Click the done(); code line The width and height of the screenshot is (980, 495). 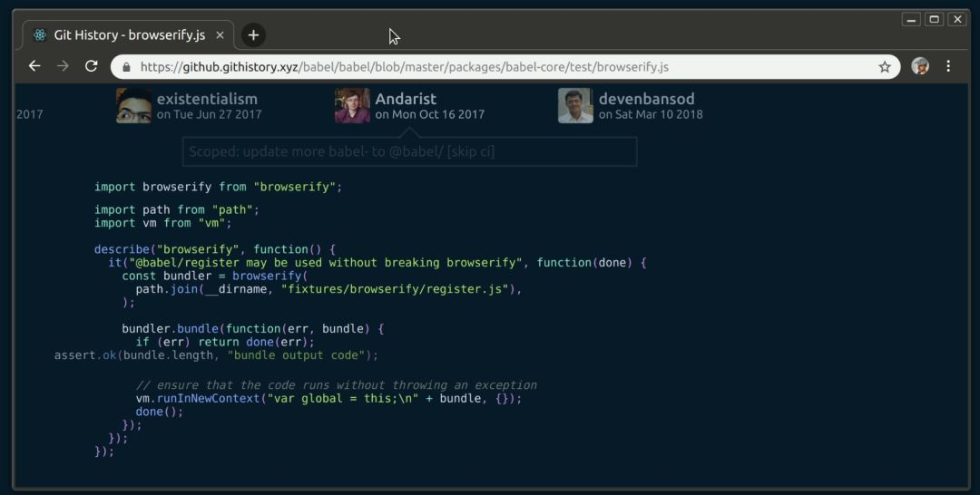(160, 412)
